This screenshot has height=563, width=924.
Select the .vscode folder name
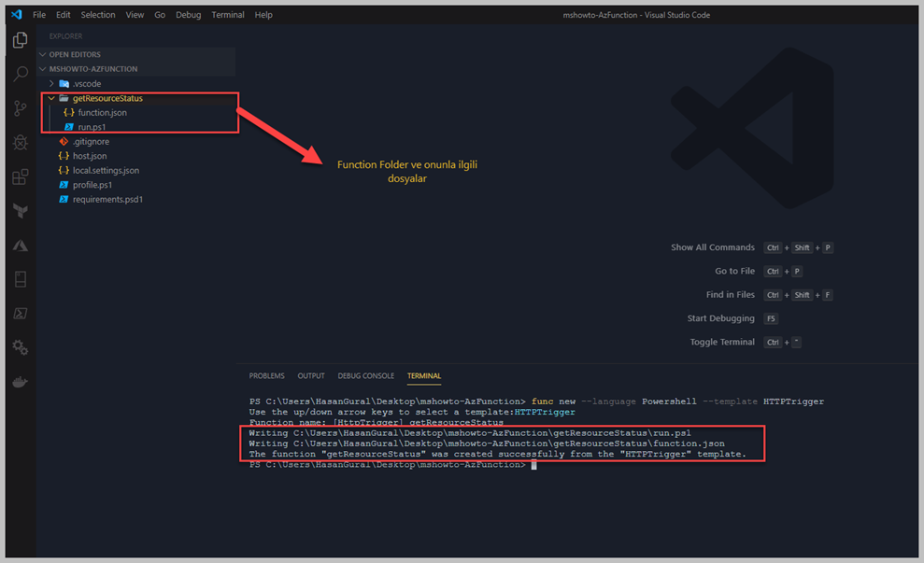(87, 84)
